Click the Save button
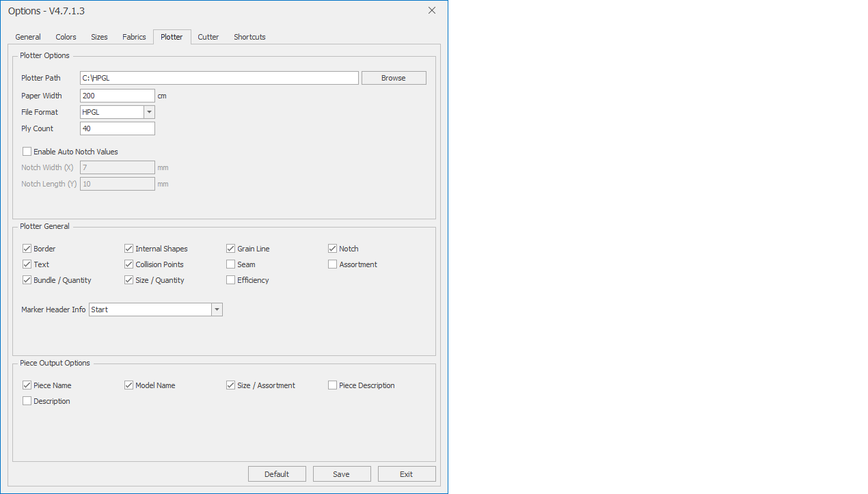The width and height of the screenshot is (868, 494). pyautogui.click(x=342, y=474)
